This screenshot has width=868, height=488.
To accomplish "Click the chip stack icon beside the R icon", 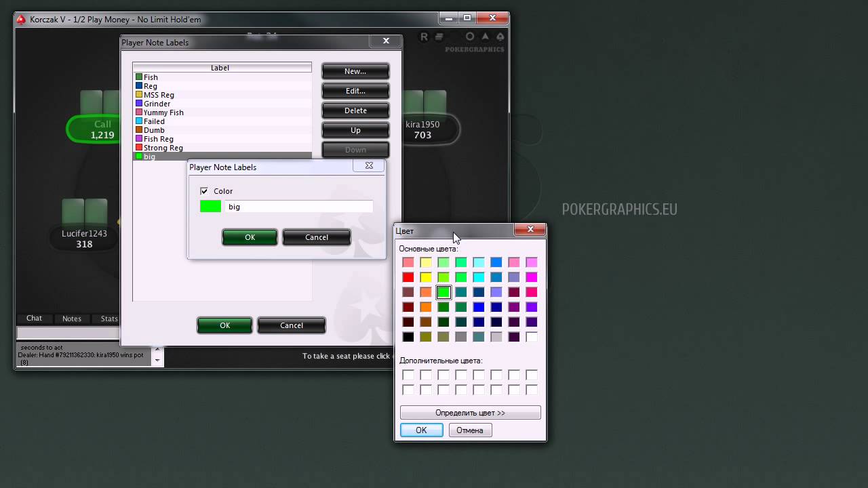I will 439,37.
